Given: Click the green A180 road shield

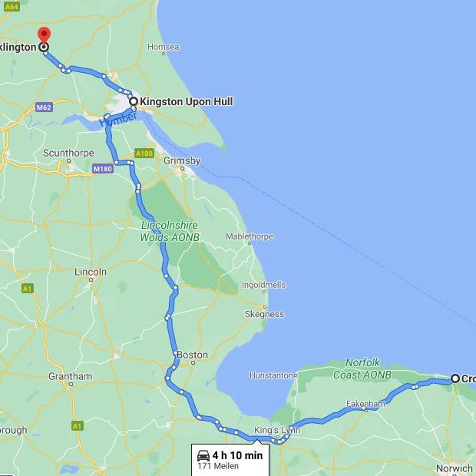Looking at the screenshot, I should click(x=144, y=154).
